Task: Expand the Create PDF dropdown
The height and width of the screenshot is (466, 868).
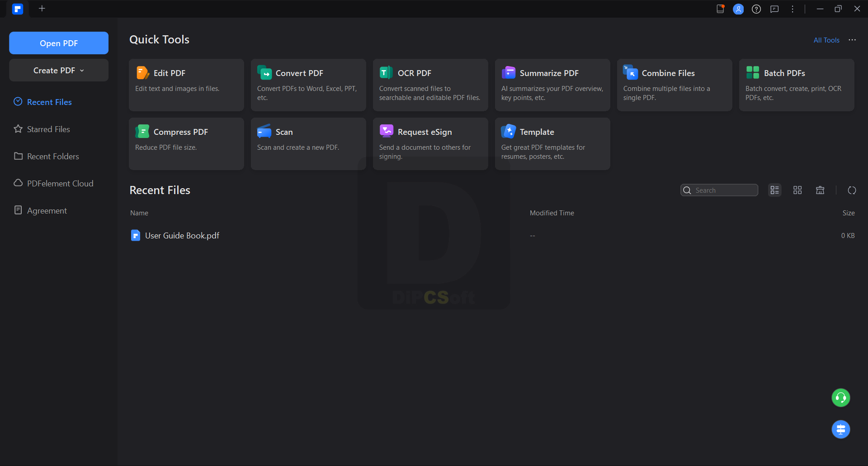Action: click(59, 70)
